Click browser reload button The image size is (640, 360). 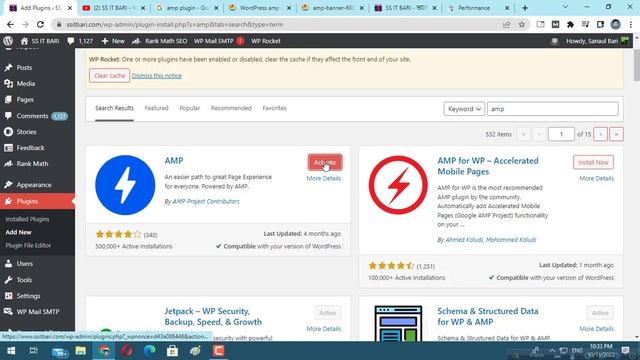pos(40,24)
